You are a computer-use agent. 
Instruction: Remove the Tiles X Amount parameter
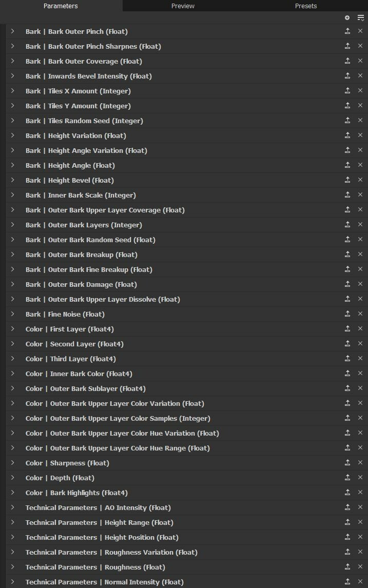(x=360, y=90)
